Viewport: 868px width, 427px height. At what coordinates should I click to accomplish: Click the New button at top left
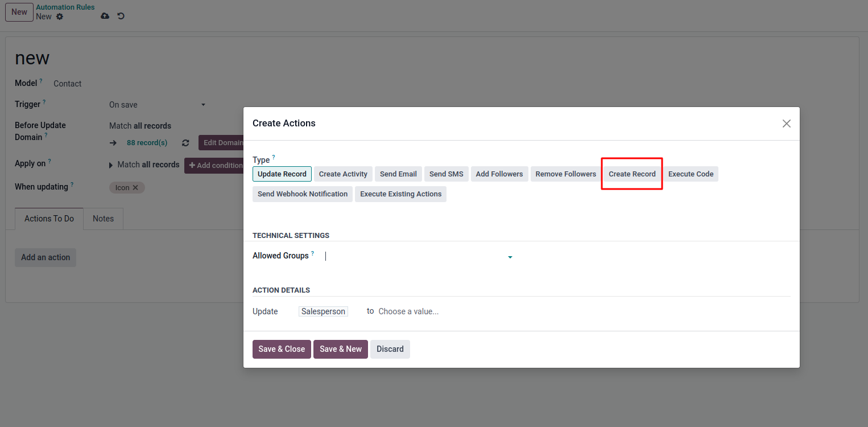(x=19, y=12)
